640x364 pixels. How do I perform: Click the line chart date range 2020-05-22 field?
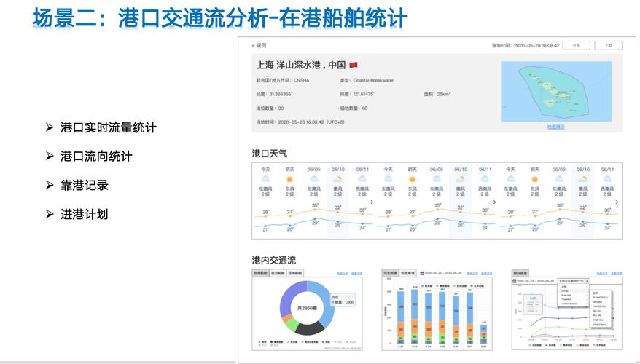536,281
